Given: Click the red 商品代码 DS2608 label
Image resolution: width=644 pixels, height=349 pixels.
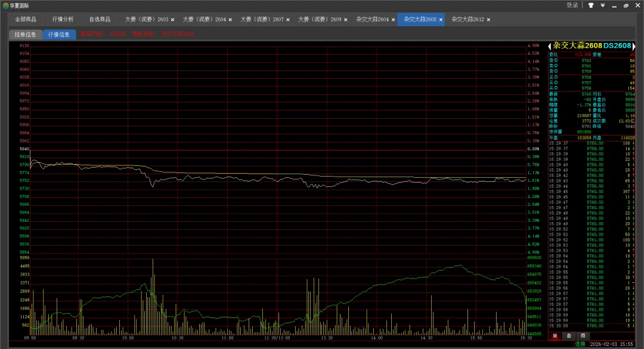Looking at the screenshot, I should [103, 34].
